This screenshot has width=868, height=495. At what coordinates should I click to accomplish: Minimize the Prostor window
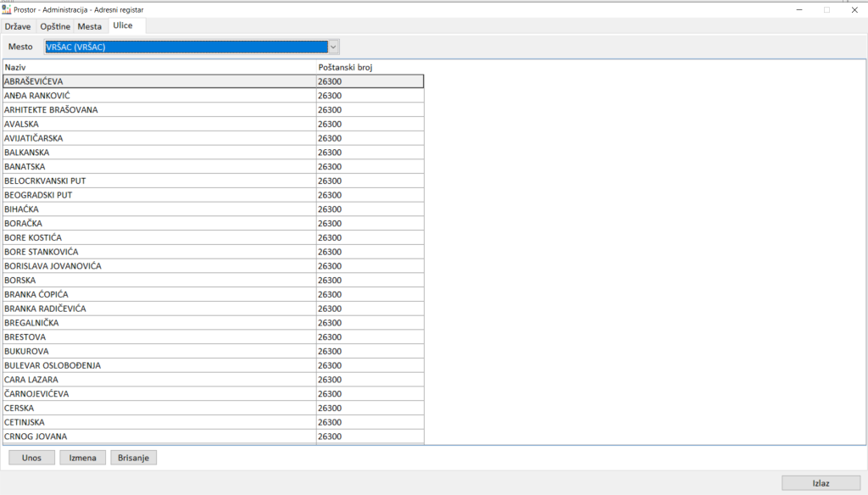pyautogui.click(x=798, y=8)
